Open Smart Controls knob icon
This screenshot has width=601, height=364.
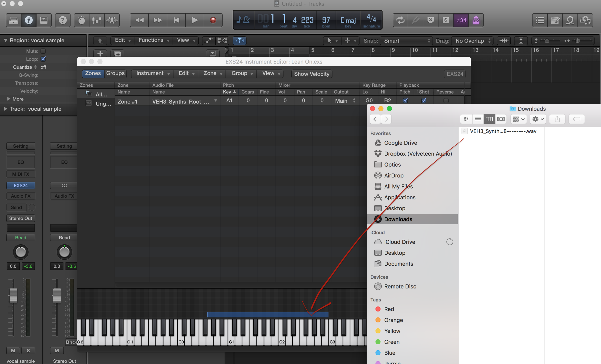click(81, 20)
